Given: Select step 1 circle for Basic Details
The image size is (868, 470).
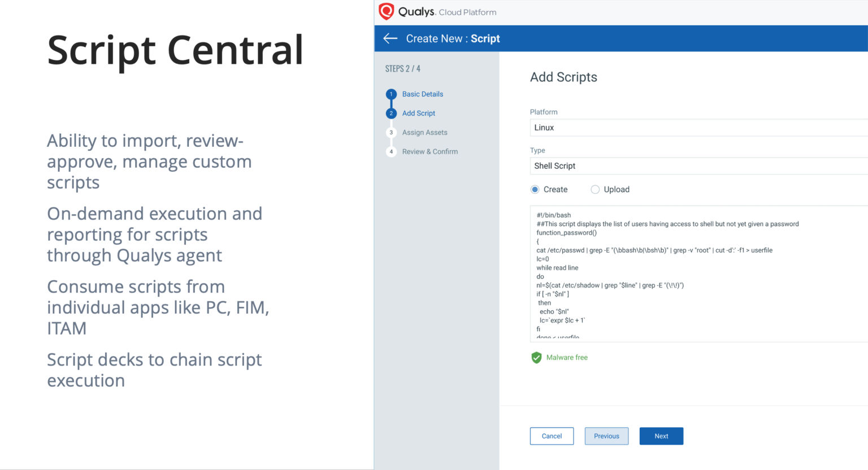Looking at the screenshot, I should [x=392, y=94].
